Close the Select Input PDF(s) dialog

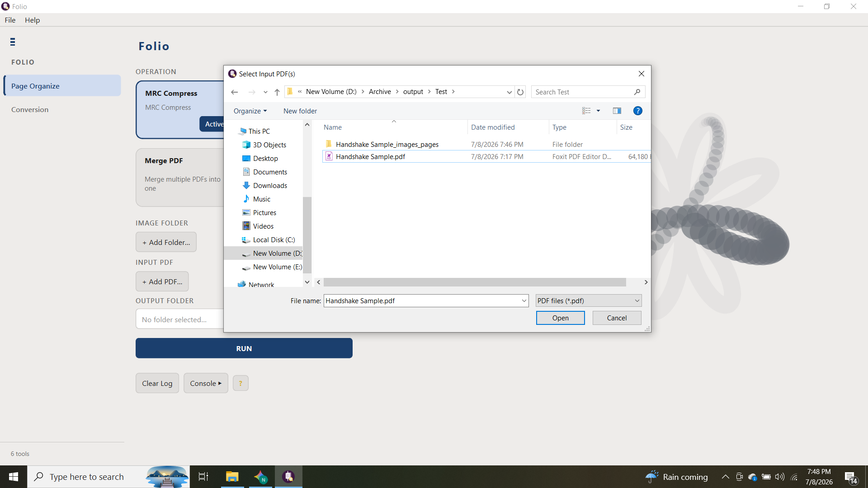(641, 74)
